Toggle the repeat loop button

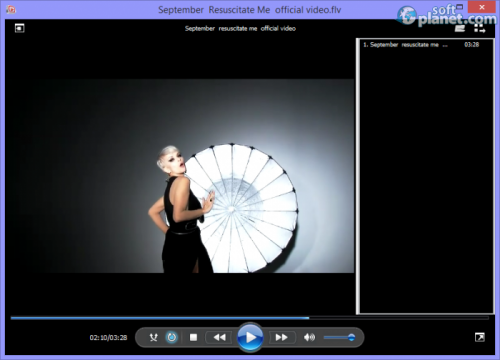pos(172,338)
